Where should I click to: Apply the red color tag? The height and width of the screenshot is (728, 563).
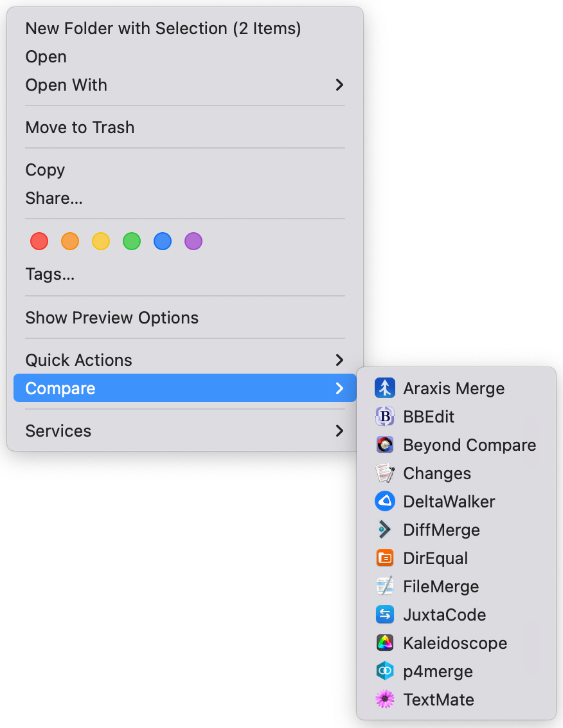tap(39, 241)
